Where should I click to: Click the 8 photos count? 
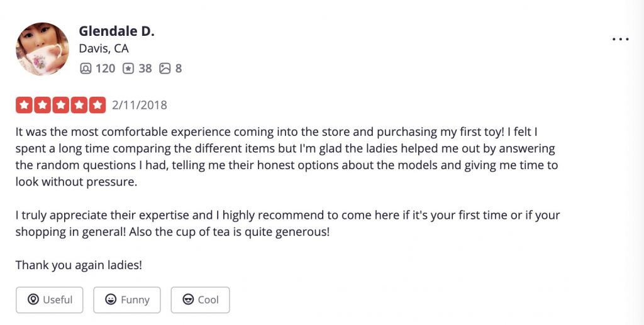pos(178,68)
